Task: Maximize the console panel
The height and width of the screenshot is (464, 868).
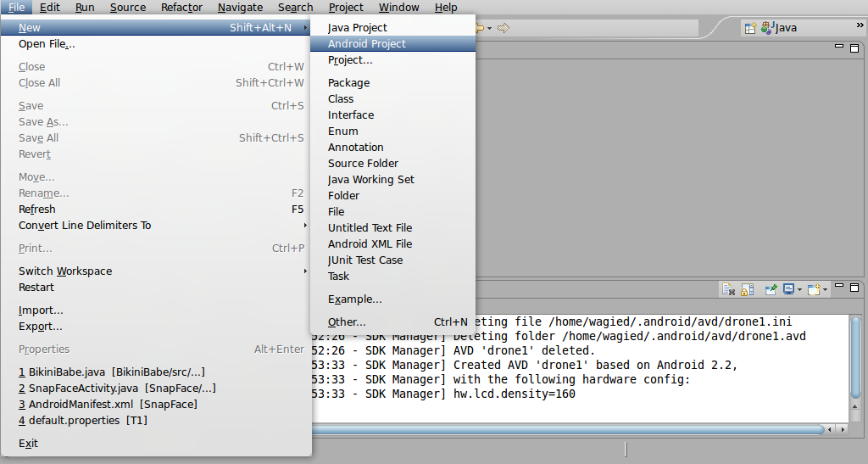Action: [854, 288]
